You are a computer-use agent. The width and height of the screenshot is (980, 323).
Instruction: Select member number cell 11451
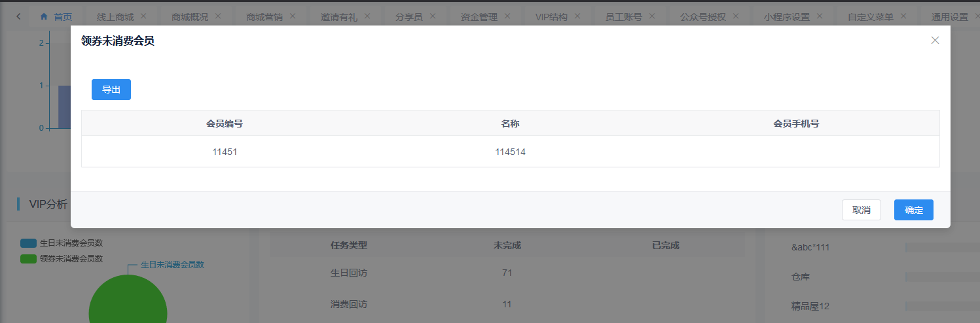pyautogui.click(x=225, y=152)
